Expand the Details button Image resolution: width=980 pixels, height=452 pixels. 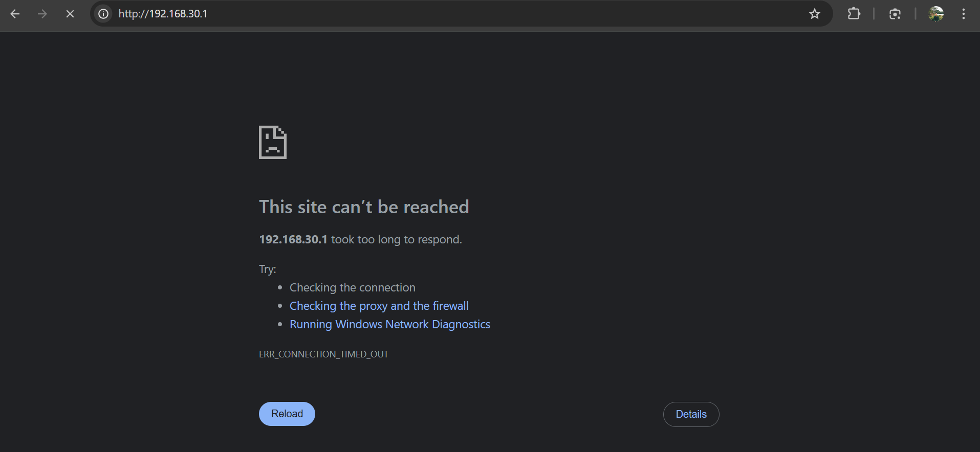point(691,414)
